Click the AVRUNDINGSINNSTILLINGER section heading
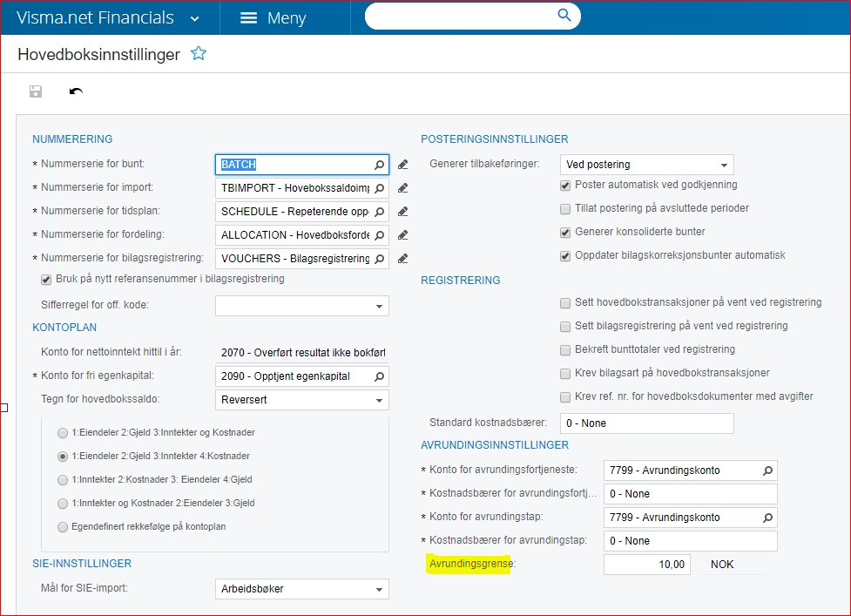The width and height of the screenshot is (851, 616). 495,445
